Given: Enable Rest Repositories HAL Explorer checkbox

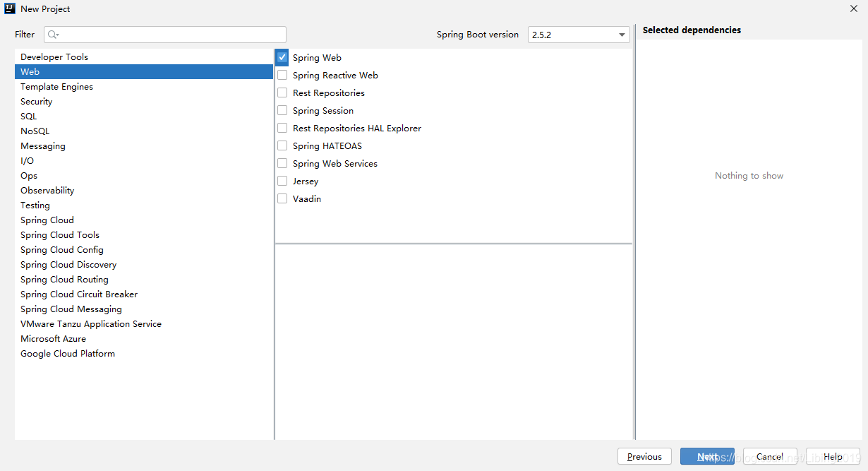Looking at the screenshot, I should coord(282,128).
